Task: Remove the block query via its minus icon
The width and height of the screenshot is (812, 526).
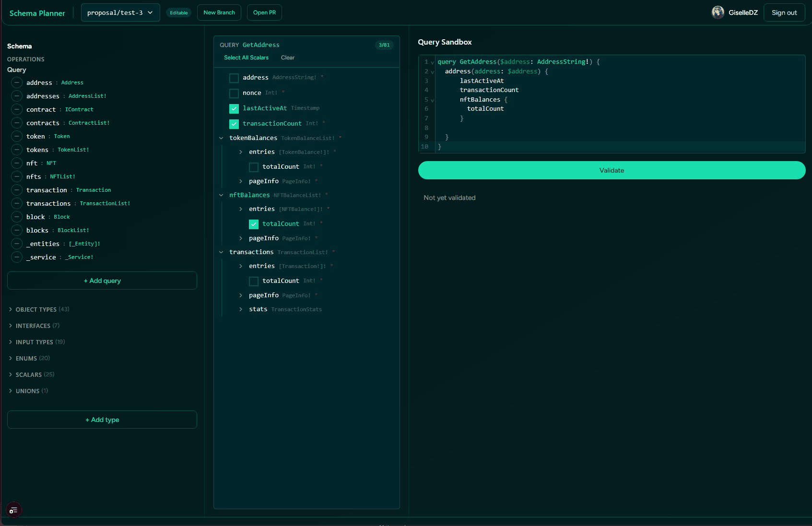Action: pyautogui.click(x=16, y=217)
